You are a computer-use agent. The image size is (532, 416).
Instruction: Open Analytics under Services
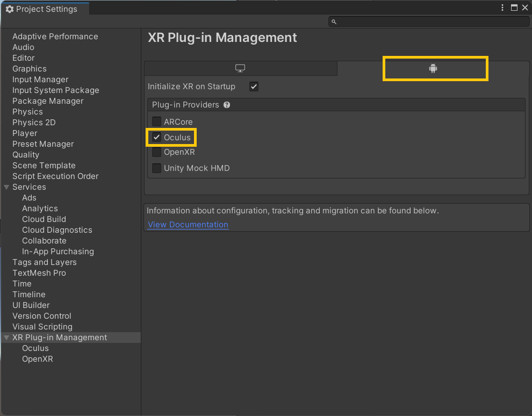pos(40,209)
